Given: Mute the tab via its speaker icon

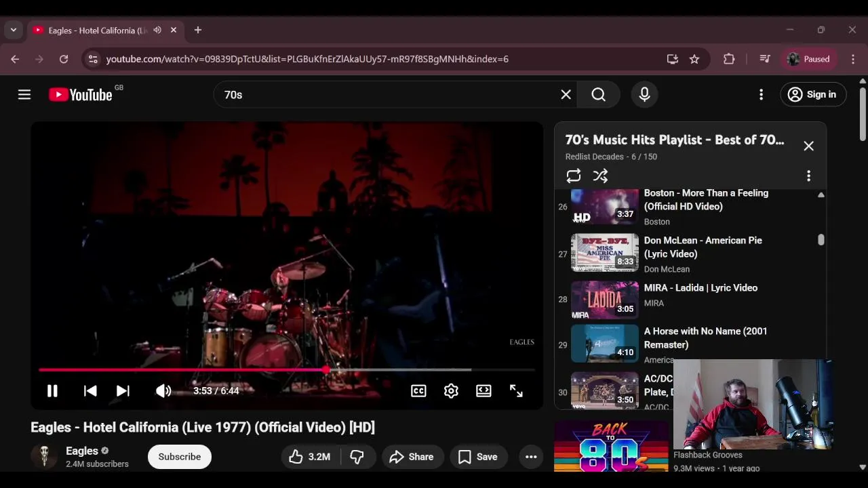Looking at the screenshot, I should point(157,30).
